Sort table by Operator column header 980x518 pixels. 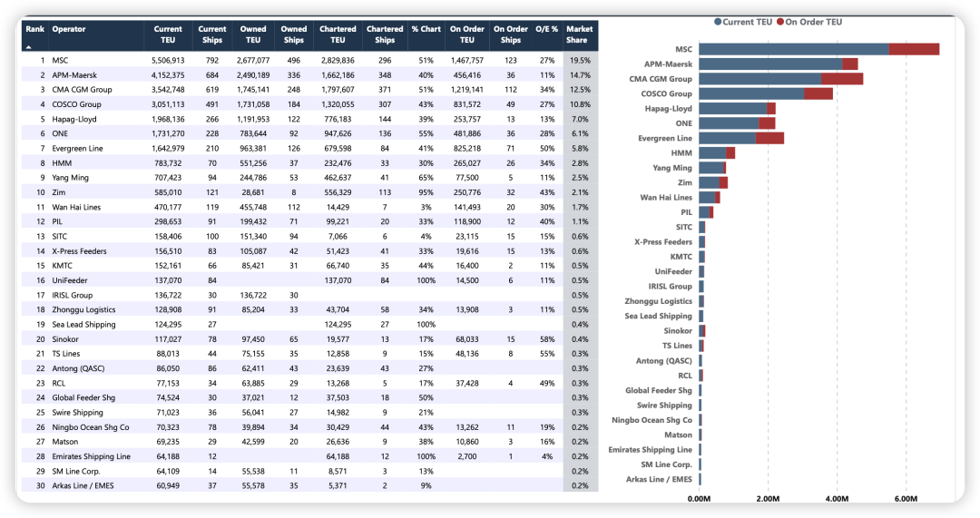pyautogui.click(x=69, y=29)
